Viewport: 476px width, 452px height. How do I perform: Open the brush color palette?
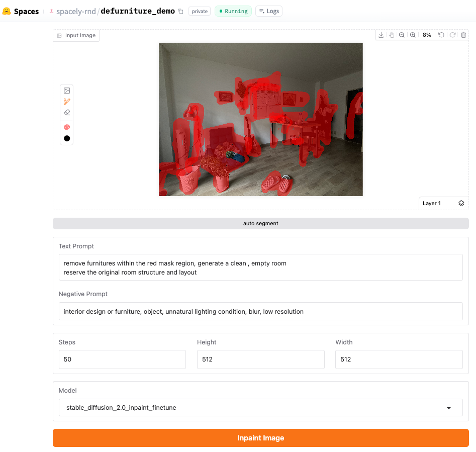tap(67, 127)
